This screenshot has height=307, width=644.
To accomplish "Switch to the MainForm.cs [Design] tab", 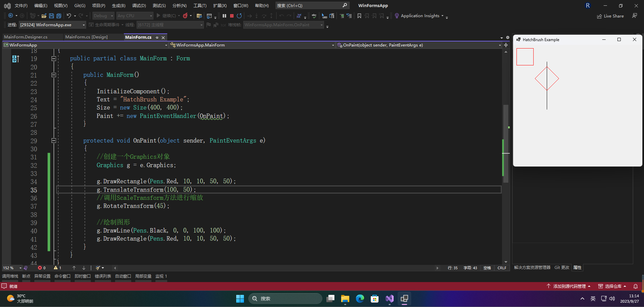I will point(86,37).
